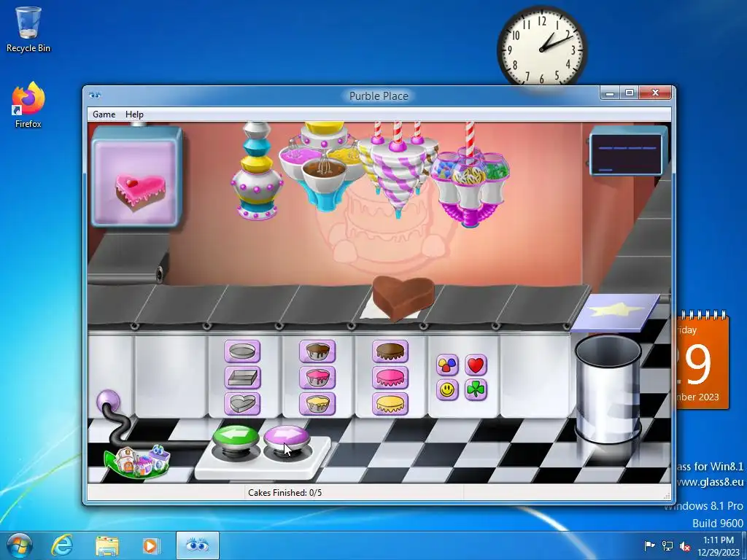The image size is (747, 560).
Task: Apply the yellow icing button
Action: 390,404
